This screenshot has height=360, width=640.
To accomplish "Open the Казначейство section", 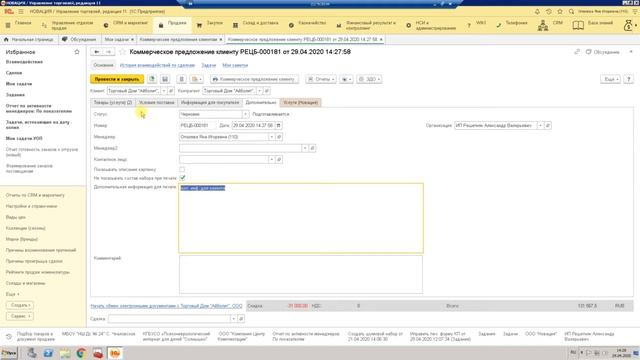I will click(307, 25).
